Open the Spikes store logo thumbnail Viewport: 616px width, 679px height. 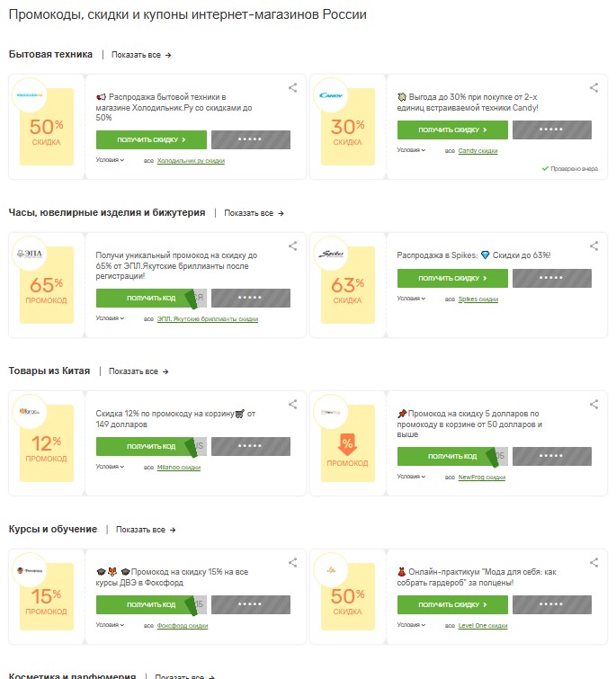331,254
